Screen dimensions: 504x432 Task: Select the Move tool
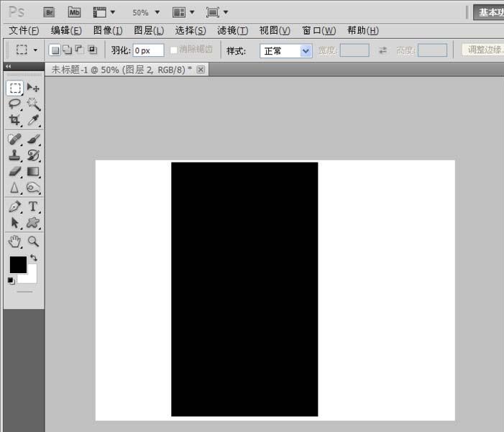[33, 88]
